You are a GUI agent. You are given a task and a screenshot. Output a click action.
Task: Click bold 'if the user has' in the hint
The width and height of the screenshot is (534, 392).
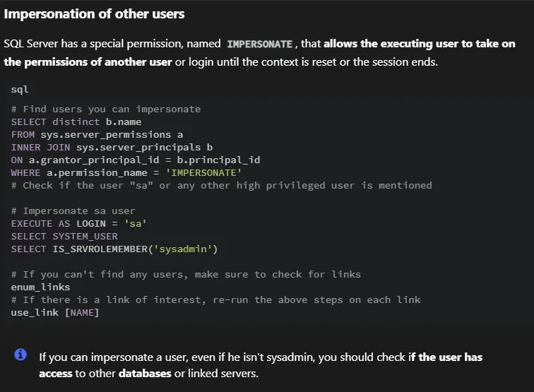pos(446,357)
